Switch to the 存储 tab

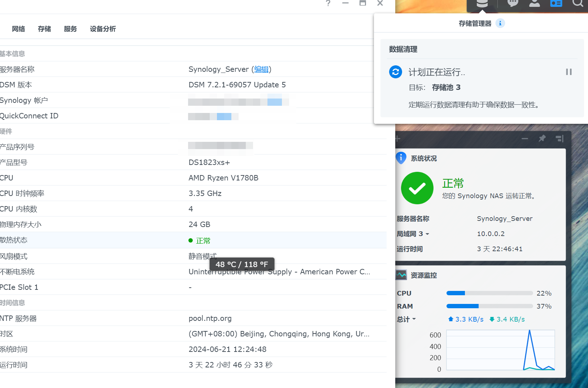[44, 29]
